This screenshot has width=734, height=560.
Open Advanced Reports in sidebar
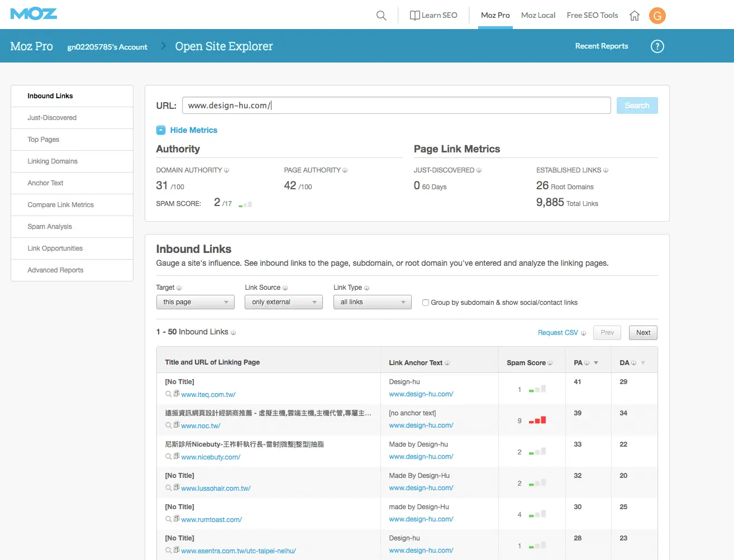72,270
